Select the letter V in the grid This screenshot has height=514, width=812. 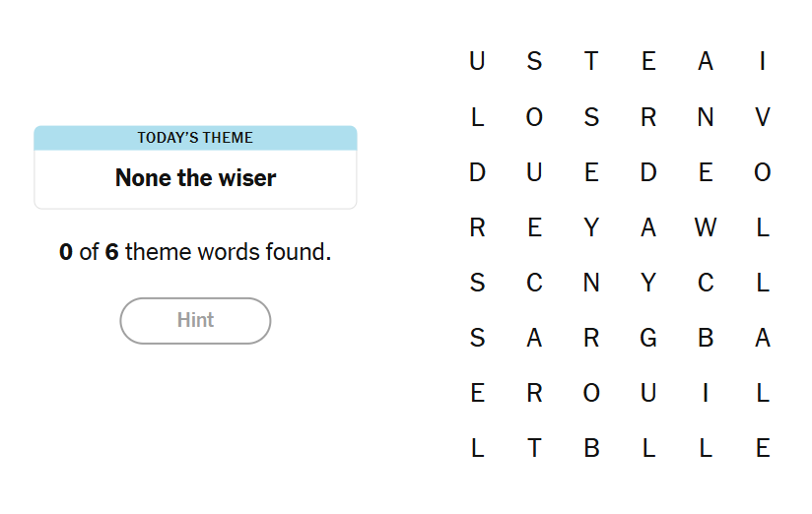(762, 117)
